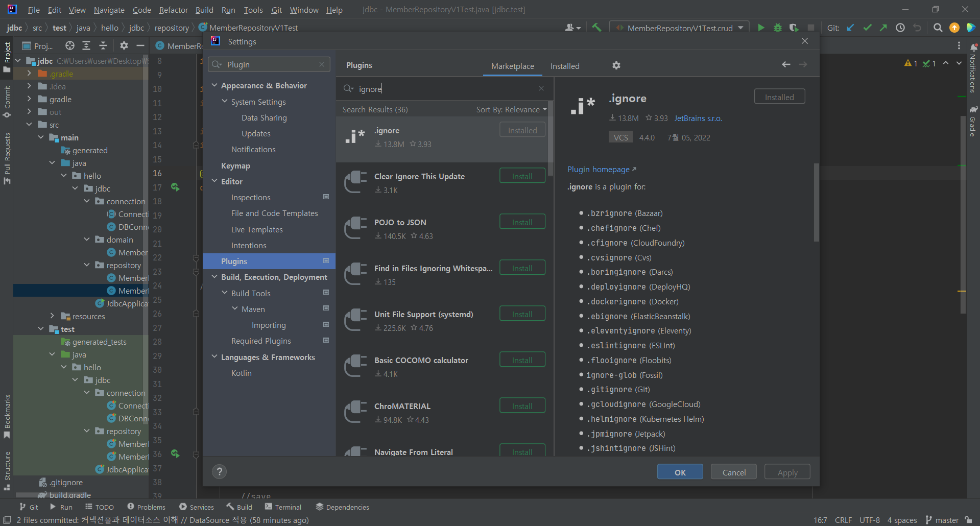This screenshot has height=526, width=980.
Task: Cancel the Settings dialog
Action: [x=733, y=472]
